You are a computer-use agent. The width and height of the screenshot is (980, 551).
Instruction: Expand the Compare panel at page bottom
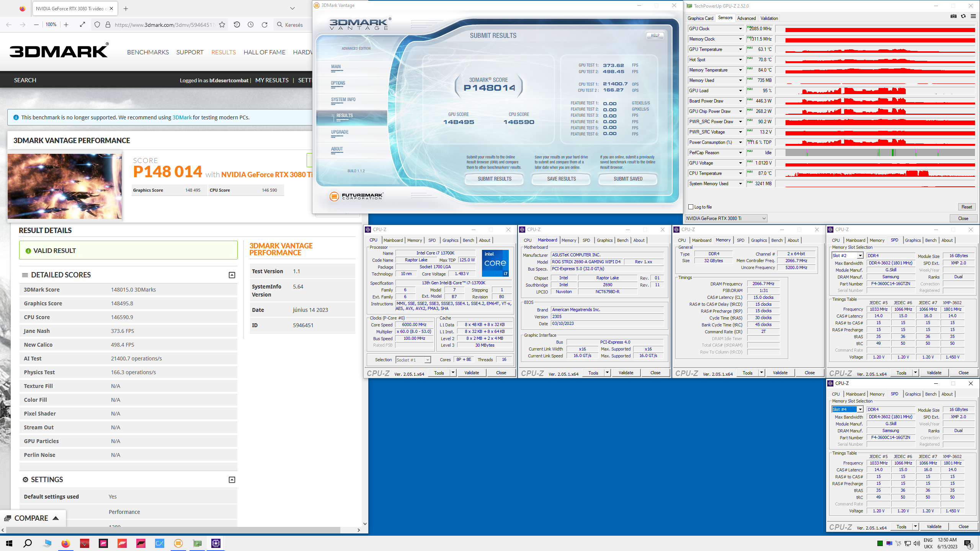(x=32, y=518)
